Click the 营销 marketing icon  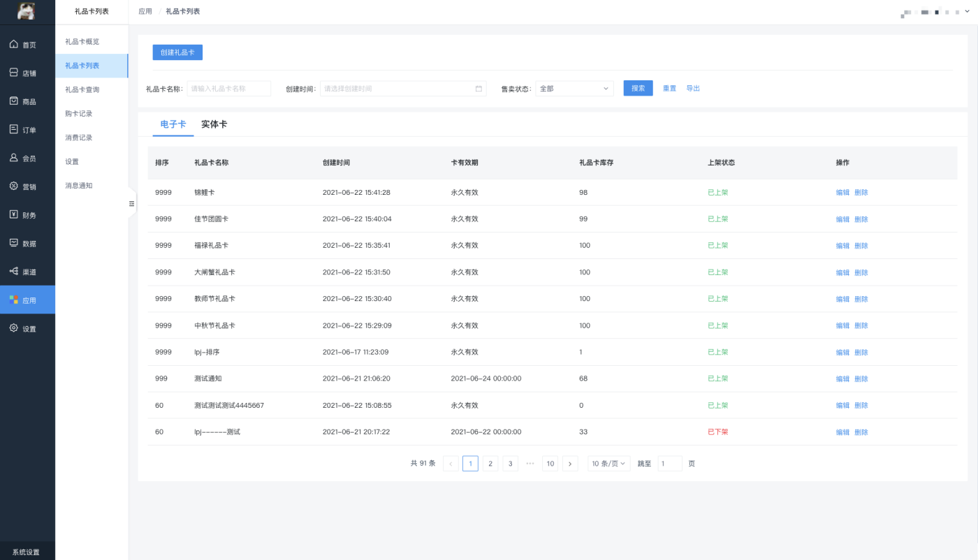tap(14, 186)
